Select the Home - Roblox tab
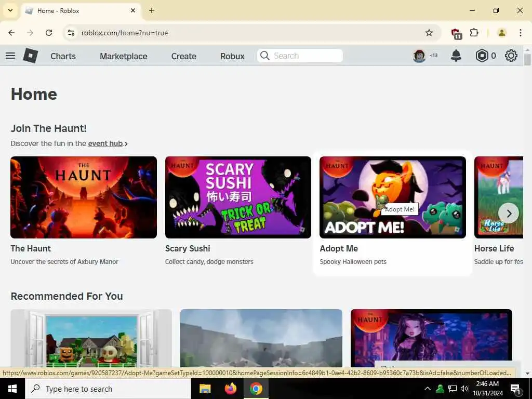The image size is (532, 399). pyautogui.click(x=81, y=11)
